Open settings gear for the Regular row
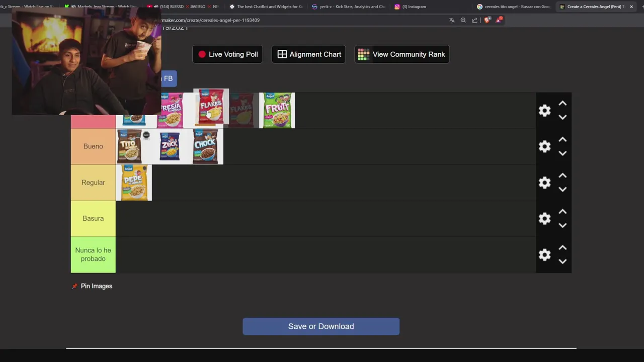Viewport: 644px width, 362px height. pyautogui.click(x=544, y=183)
